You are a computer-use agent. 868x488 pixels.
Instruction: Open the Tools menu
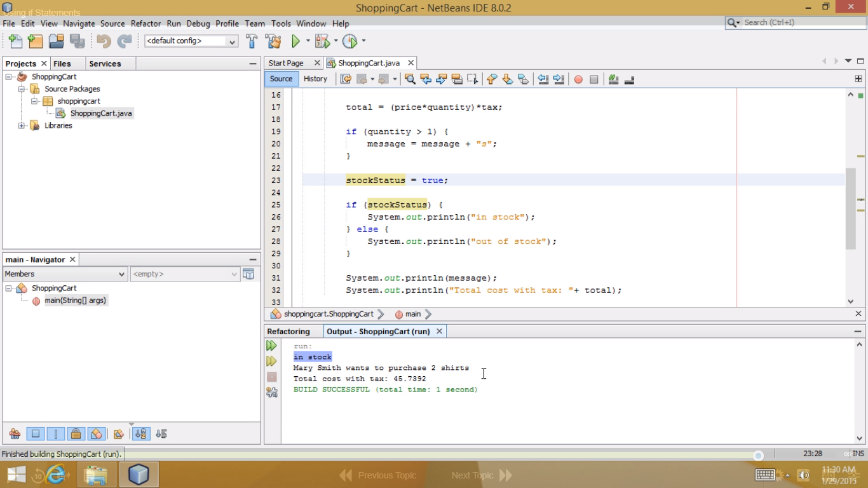coord(281,24)
